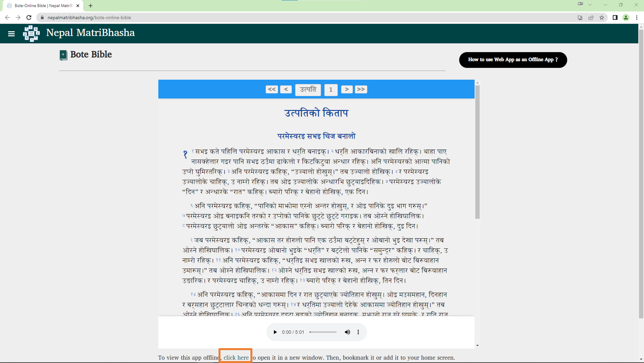The height and width of the screenshot is (363, 644).
Task: Open the 'click here' offline link
Action: click(236, 358)
